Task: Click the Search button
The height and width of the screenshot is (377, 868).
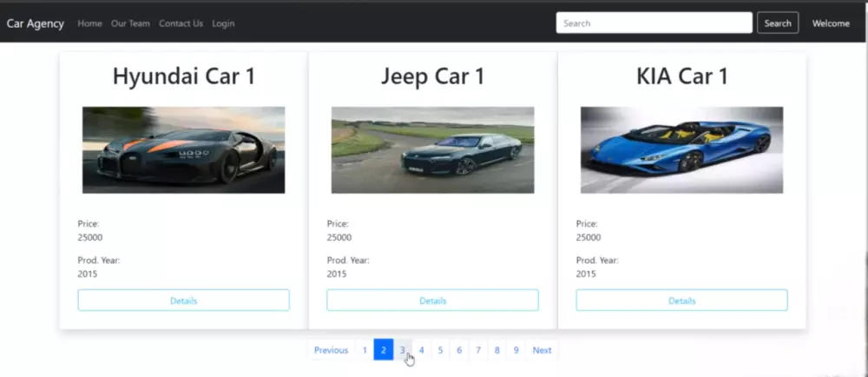Action: coord(778,23)
